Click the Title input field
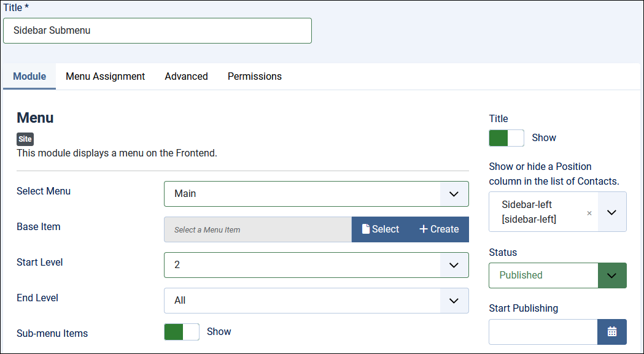Image resolution: width=644 pixels, height=354 pixels. pos(157,31)
